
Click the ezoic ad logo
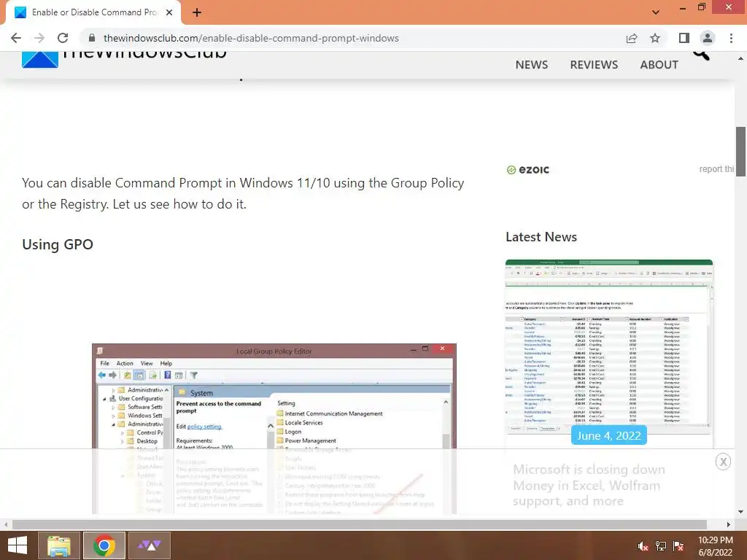[x=527, y=169]
